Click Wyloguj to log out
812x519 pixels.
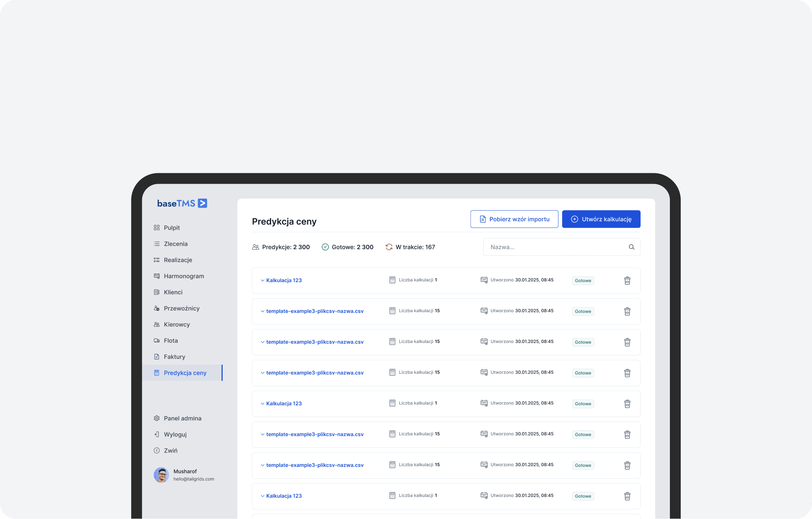[x=175, y=435]
